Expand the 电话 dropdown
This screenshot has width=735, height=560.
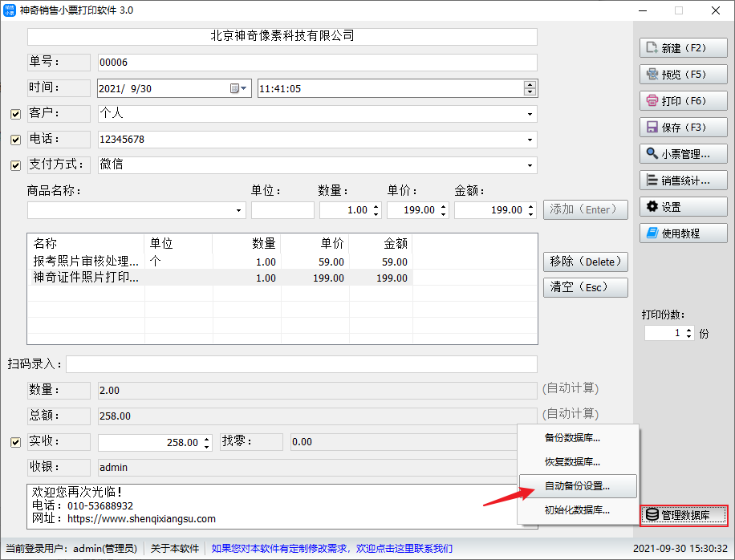point(530,140)
